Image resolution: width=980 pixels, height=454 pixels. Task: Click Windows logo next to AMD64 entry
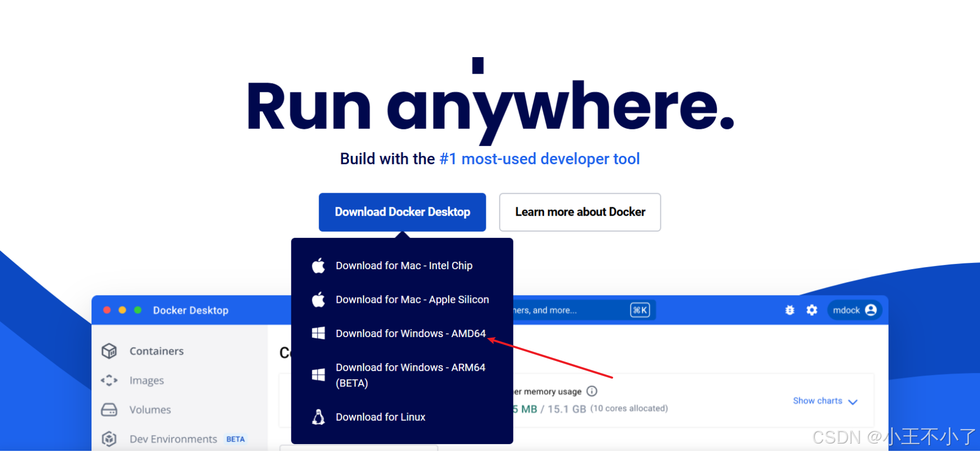coord(319,333)
